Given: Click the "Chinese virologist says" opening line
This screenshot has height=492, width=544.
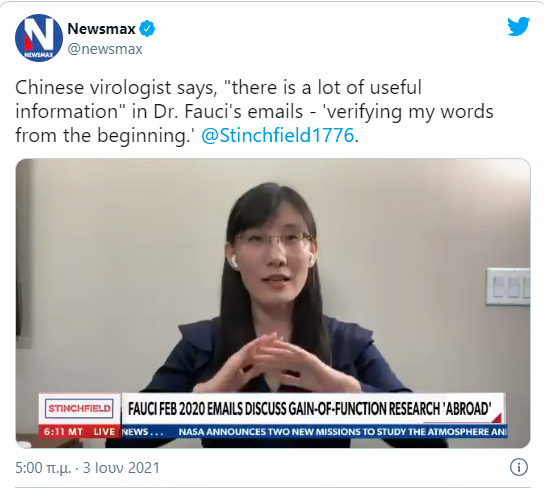Looking at the screenshot, I should coord(116,87).
